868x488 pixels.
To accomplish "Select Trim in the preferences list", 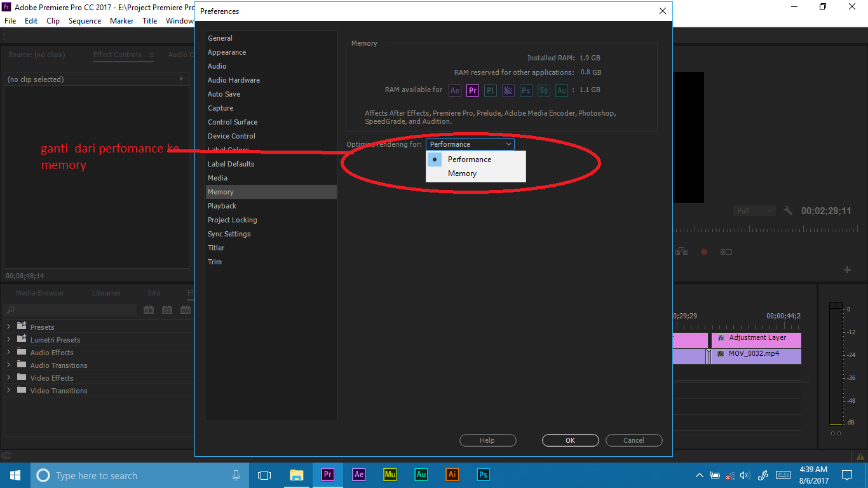I will tap(271, 262).
